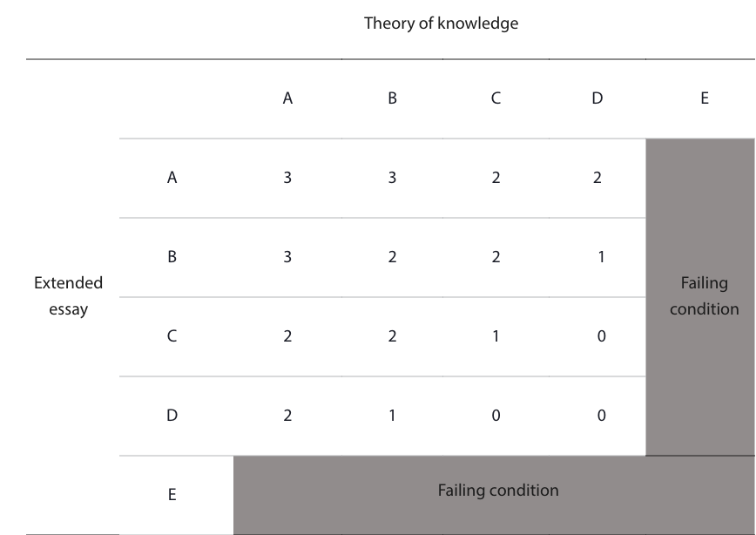The width and height of the screenshot is (756, 535).
Task: Click the value 0 in row C column D
Action: pyautogui.click(x=601, y=336)
